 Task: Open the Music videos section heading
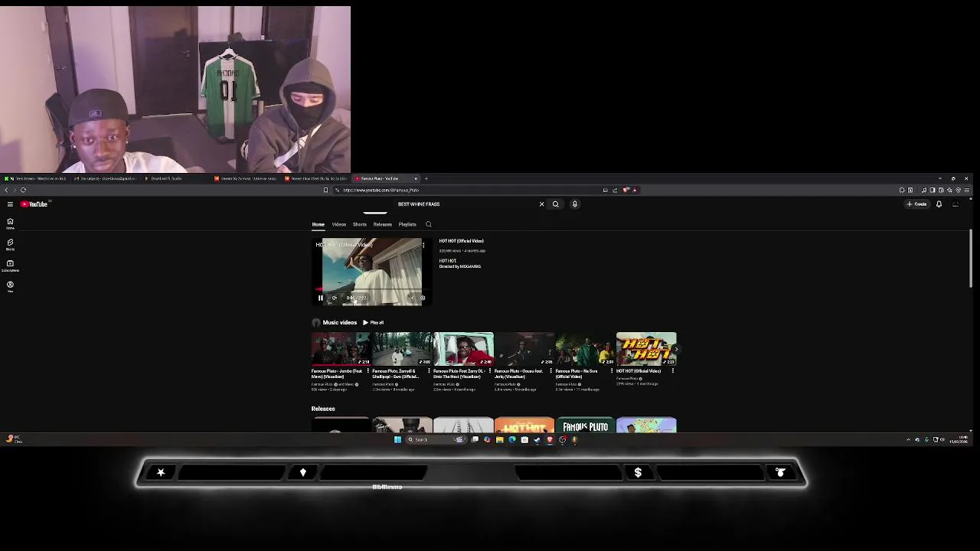(340, 323)
